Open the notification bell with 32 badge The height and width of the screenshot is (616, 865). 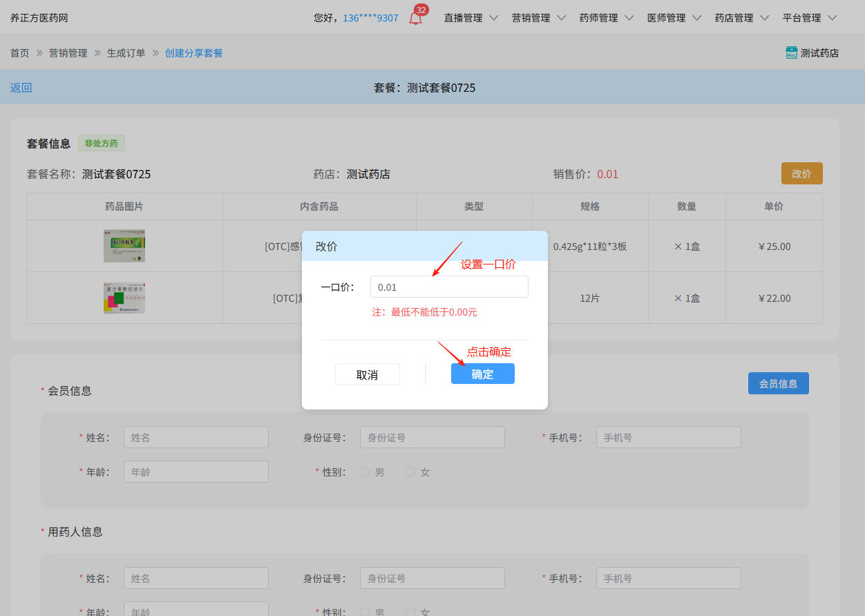point(415,19)
